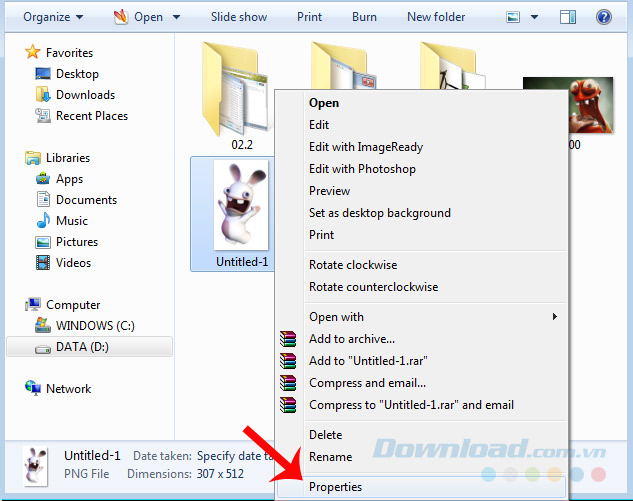The height and width of the screenshot is (501, 633).
Task: Click the Libraries icon in sidebar
Action: point(33,157)
